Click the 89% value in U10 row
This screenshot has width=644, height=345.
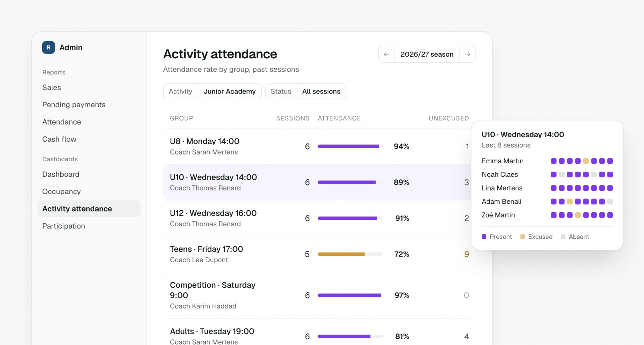(x=401, y=182)
